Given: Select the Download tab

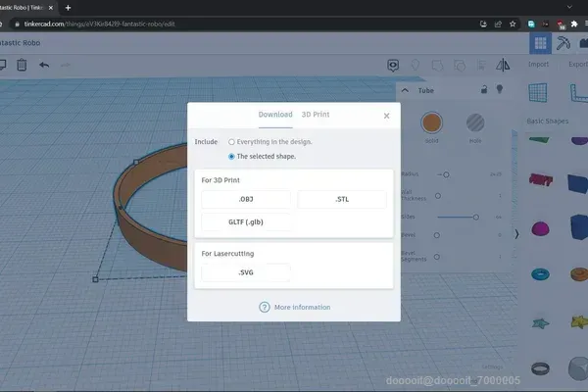Looking at the screenshot, I should 275,115.
